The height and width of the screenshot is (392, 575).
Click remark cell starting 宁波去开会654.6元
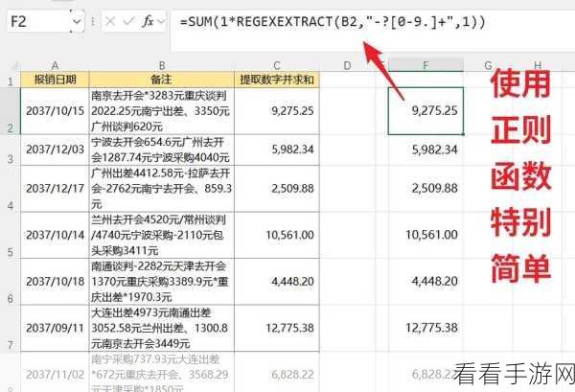click(x=161, y=150)
